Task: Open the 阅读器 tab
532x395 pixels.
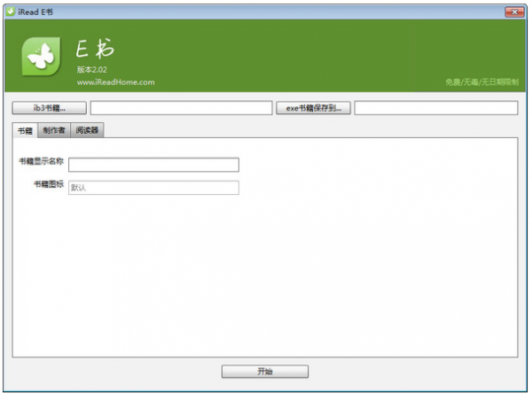Action: pyautogui.click(x=87, y=130)
